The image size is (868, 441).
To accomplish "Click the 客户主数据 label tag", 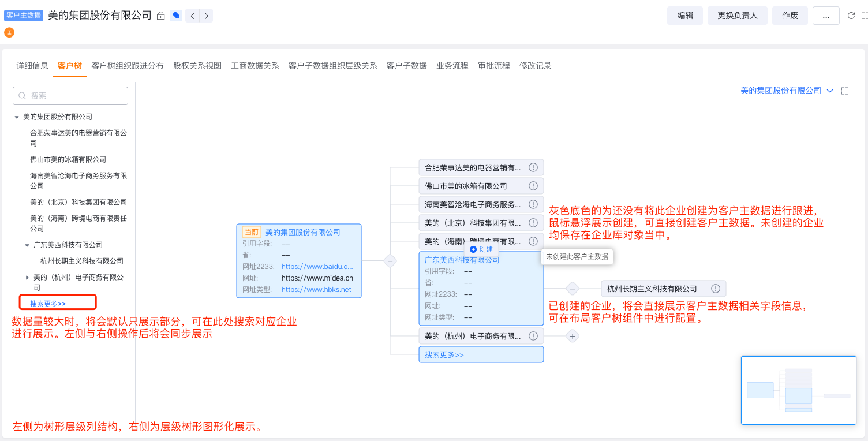I will [24, 16].
